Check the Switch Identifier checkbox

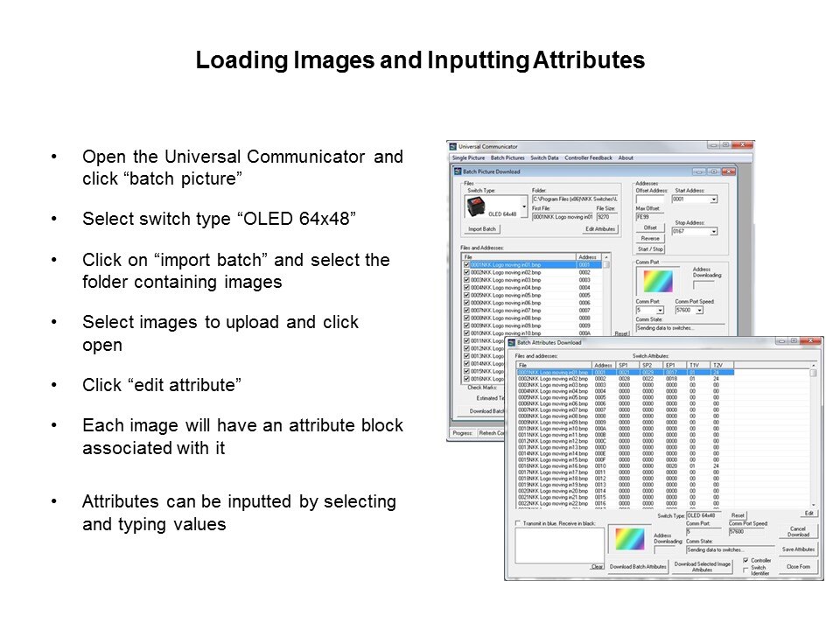745,570
